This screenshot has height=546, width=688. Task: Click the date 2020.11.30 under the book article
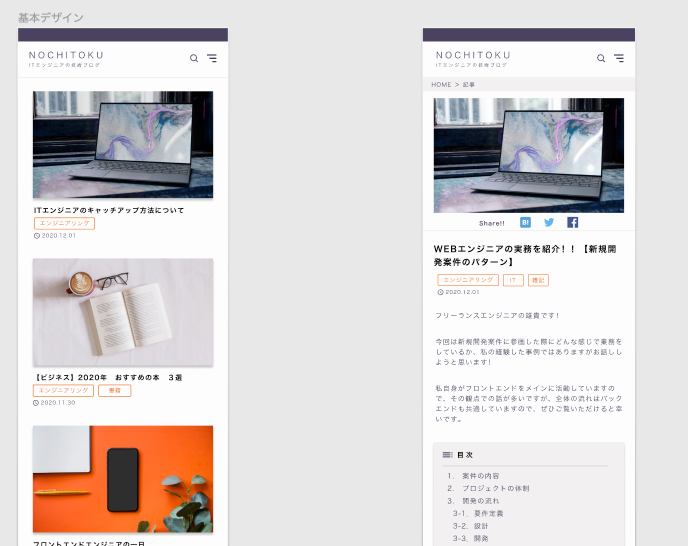coord(58,402)
